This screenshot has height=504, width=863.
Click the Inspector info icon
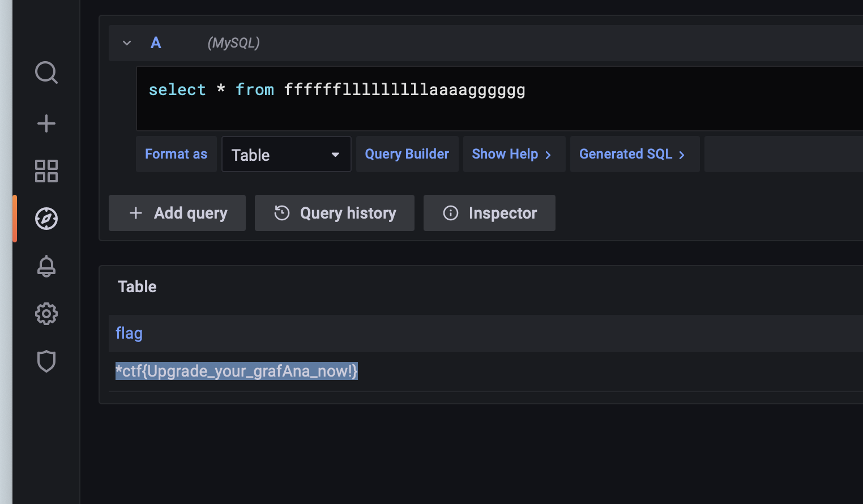450,213
